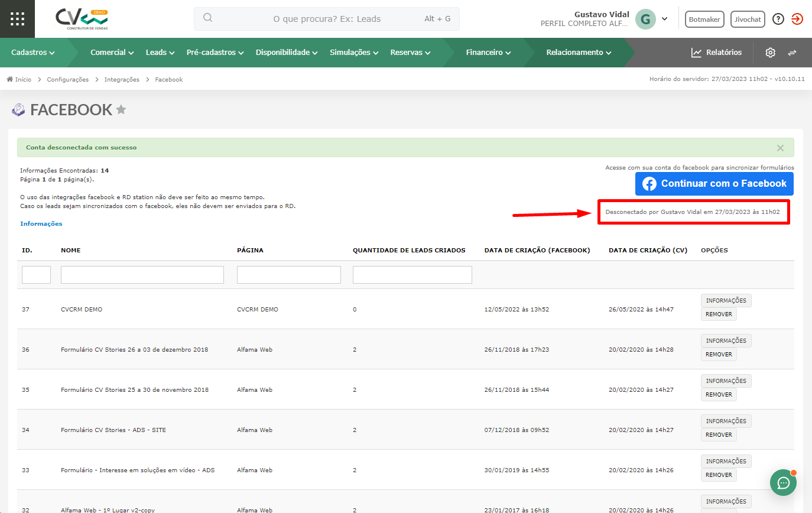Image resolution: width=812 pixels, height=513 pixels.
Task: Open the chat bubble widget
Action: (x=783, y=483)
